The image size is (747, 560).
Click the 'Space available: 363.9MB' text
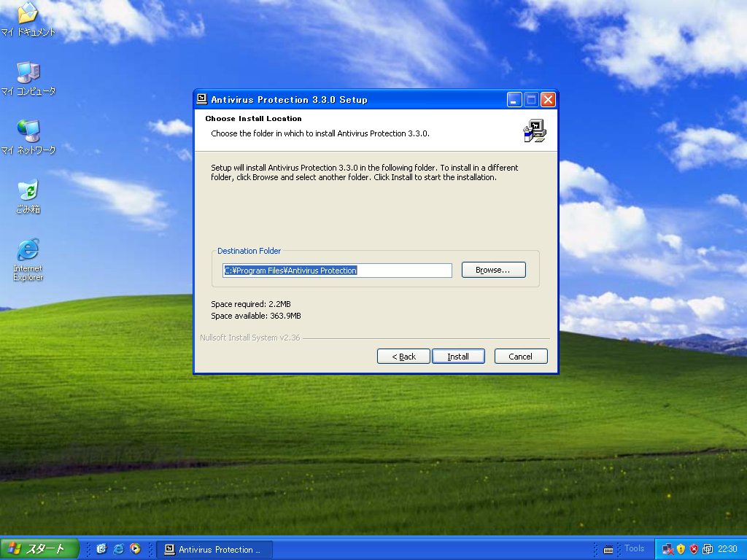[256, 316]
